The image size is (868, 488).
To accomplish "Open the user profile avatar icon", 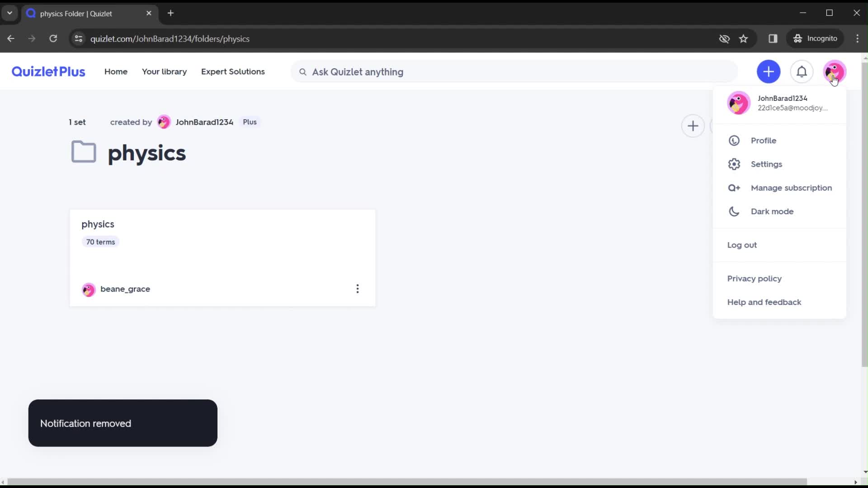I will 835,71.
